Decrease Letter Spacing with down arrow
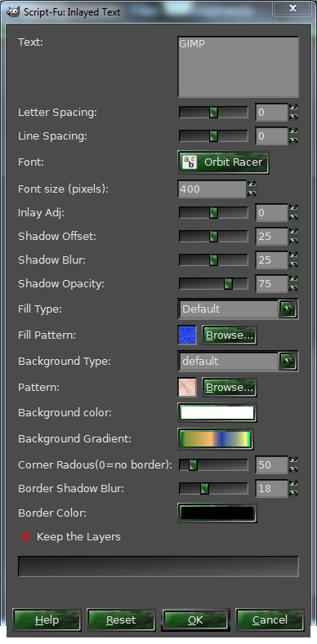 click(x=293, y=117)
